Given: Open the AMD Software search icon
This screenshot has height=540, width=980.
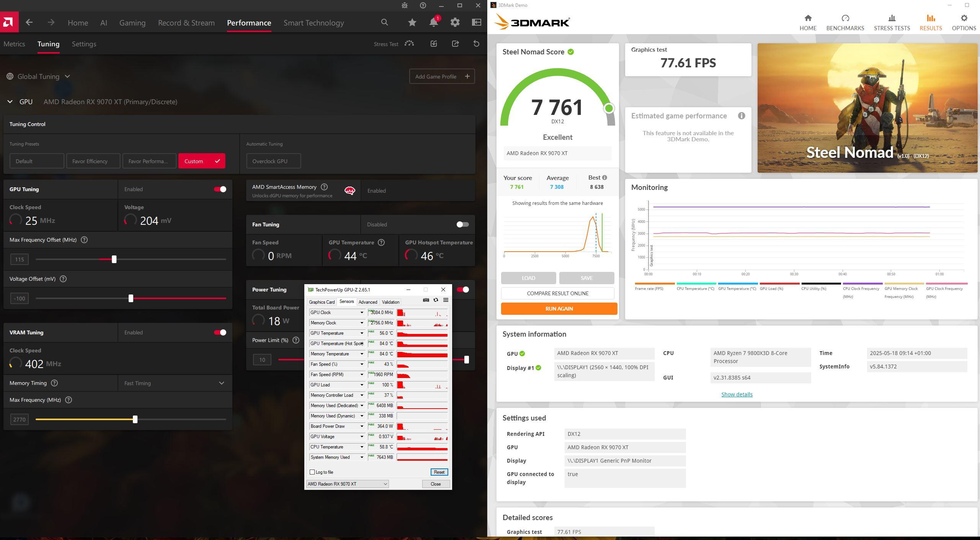Looking at the screenshot, I should [x=384, y=23].
